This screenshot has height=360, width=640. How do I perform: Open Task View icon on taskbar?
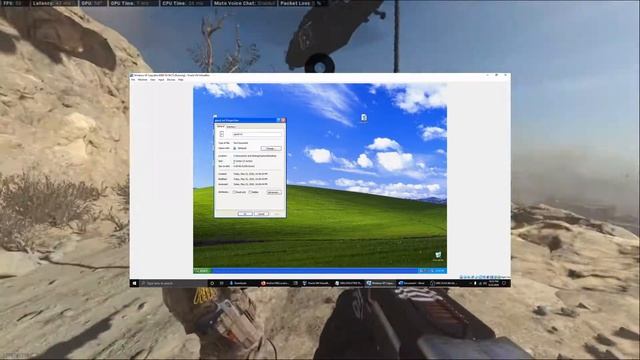pyautogui.click(x=222, y=283)
